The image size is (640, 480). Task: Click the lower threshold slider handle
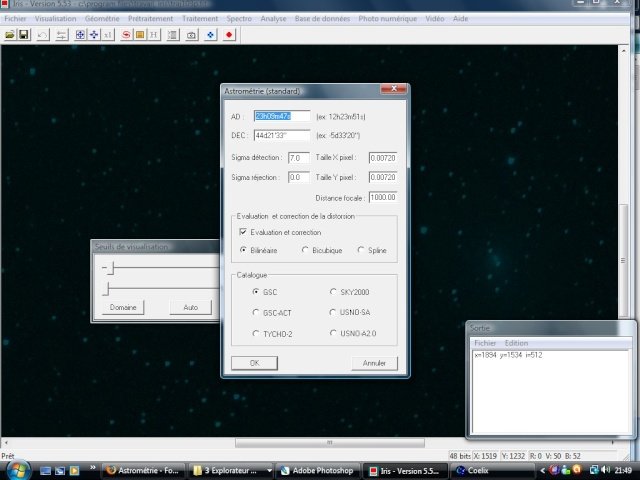pyautogui.click(x=107, y=289)
